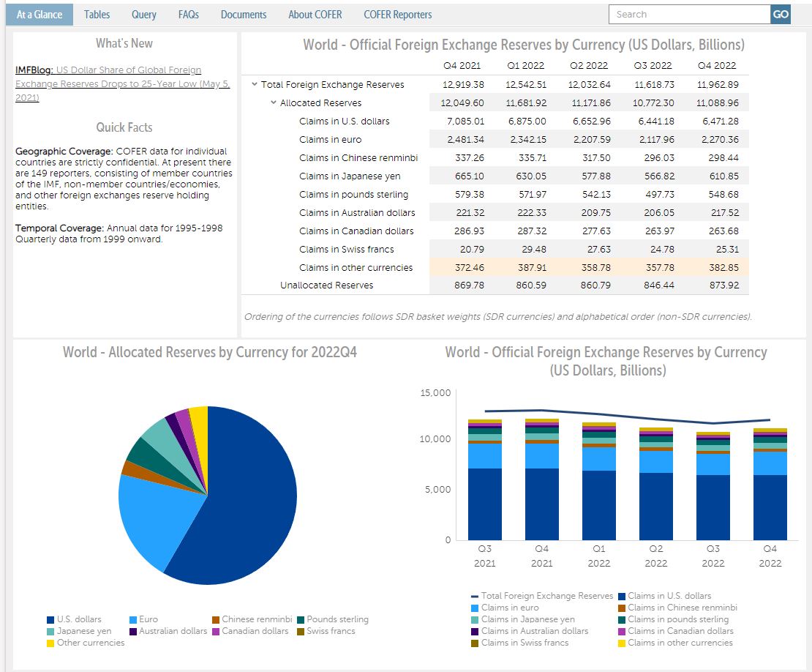Click inside the Search input field
Image resolution: width=812 pixels, height=672 pixels.
tap(689, 15)
